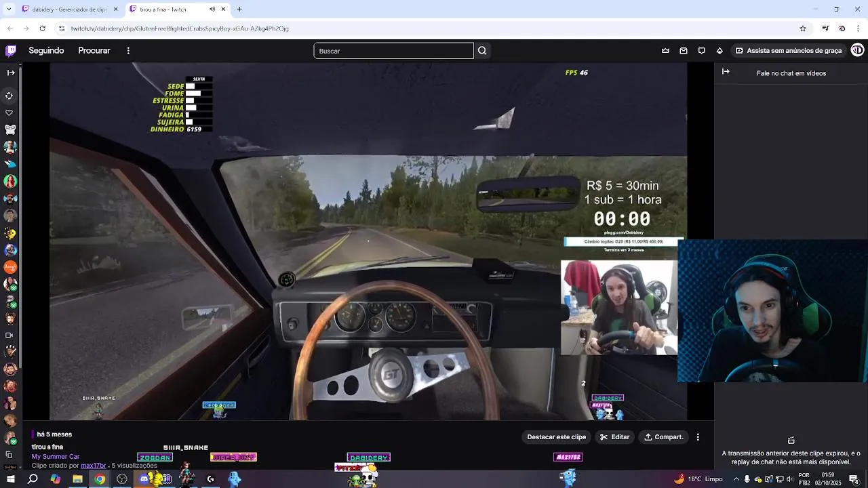Open File Explorer from the taskbar
Viewport: 868px width, 488px height.
[77, 479]
